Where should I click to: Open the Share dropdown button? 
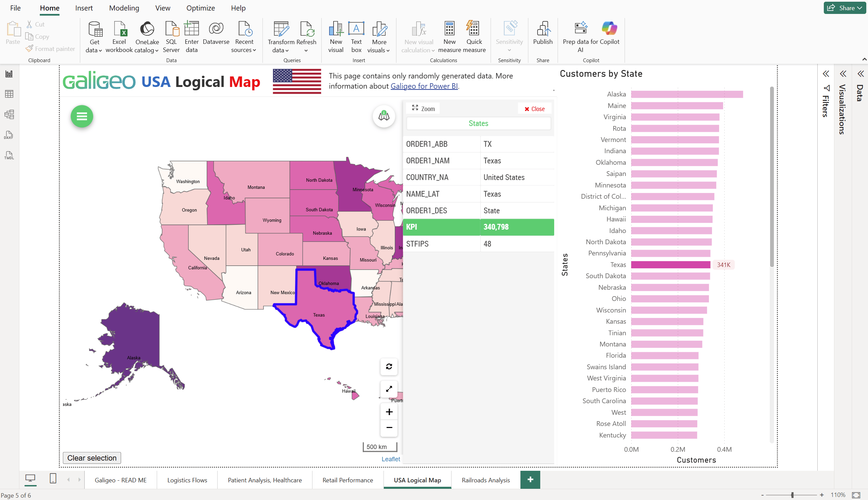pyautogui.click(x=845, y=8)
